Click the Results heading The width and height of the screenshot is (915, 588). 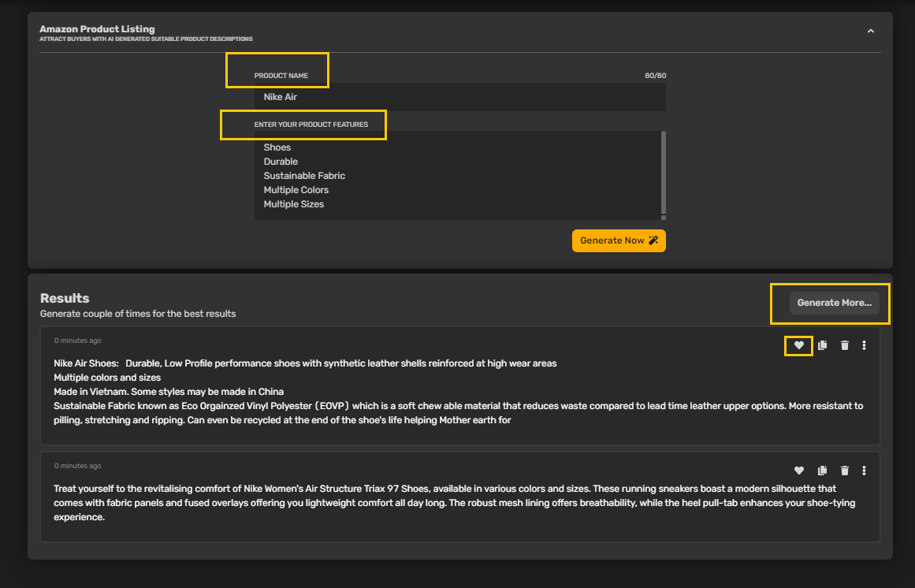[65, 298]
